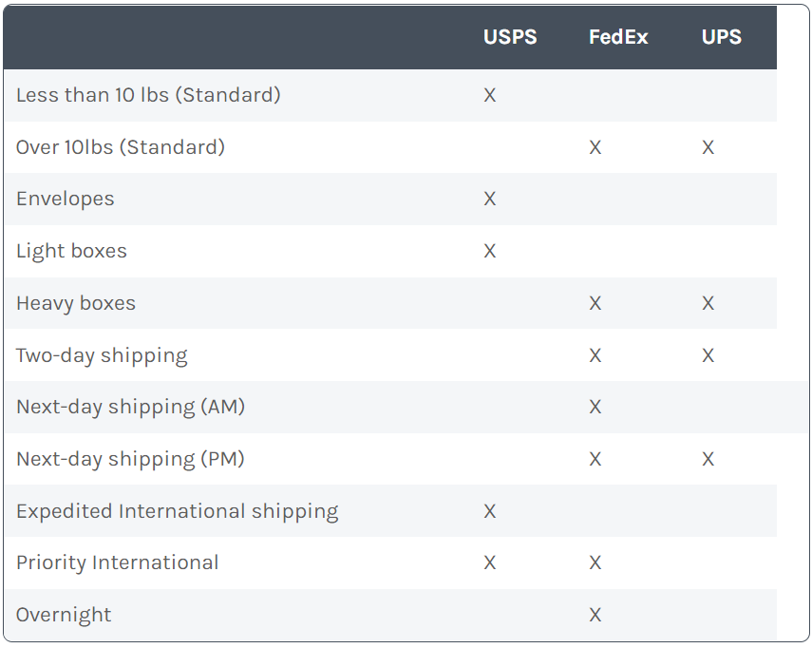Click the USPS column header
This screenshot has height=648, width=812.
tap(510, 37)
